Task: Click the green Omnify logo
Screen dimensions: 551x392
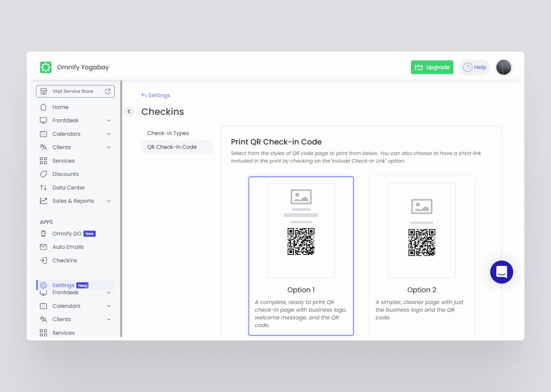Action: tap(46, 67)
